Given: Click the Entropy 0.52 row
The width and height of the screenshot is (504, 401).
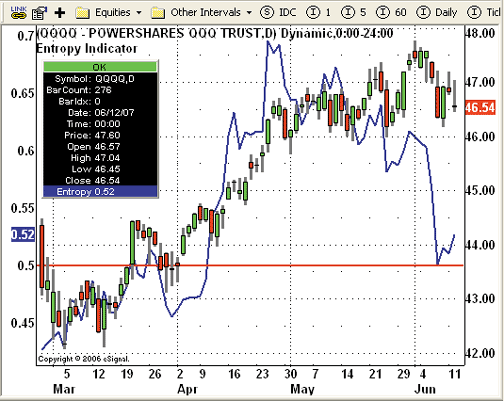Looking at the screenshot, I should click(100, 192).
